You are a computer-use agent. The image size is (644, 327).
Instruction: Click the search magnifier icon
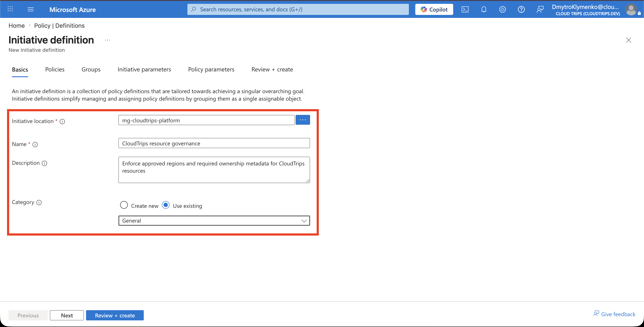coord(193,10)
